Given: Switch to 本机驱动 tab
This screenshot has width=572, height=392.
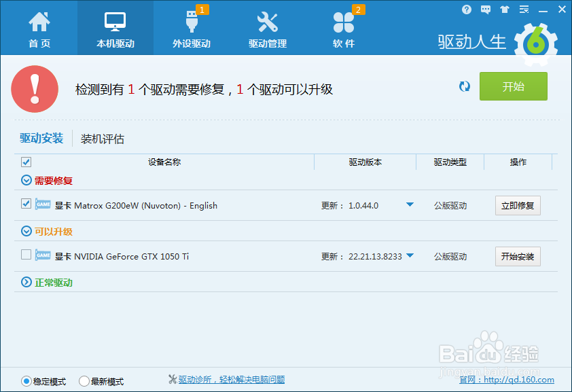Looking at the screenshot, I should click(115, 29).
